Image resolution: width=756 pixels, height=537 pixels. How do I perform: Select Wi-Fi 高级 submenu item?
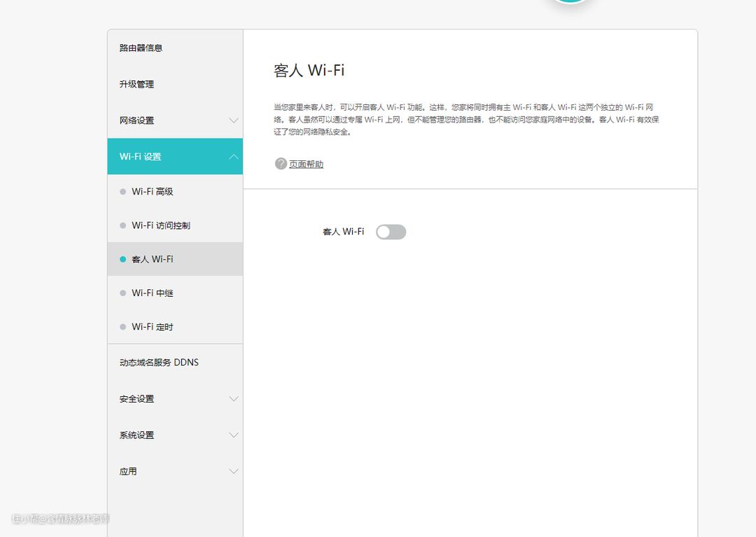(152, 192)
